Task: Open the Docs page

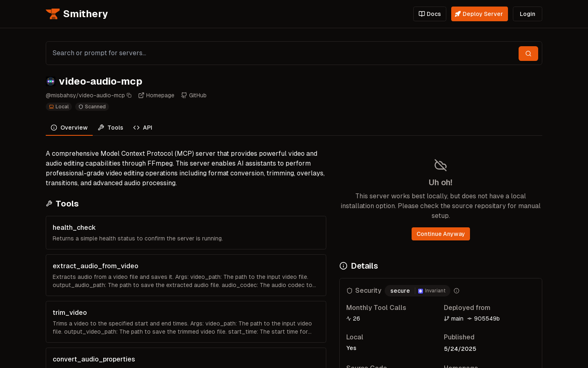Action: pos(430,14)
